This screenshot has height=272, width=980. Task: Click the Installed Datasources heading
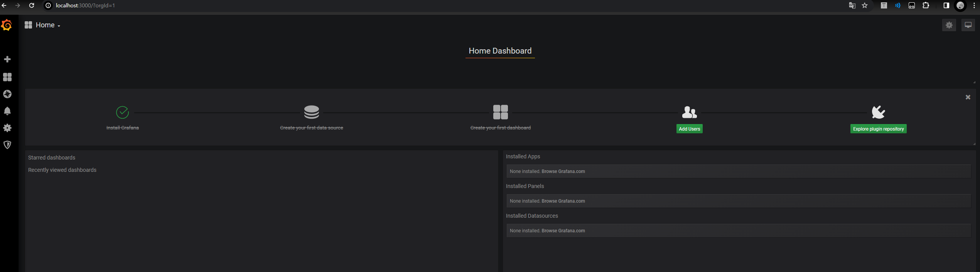531,216
